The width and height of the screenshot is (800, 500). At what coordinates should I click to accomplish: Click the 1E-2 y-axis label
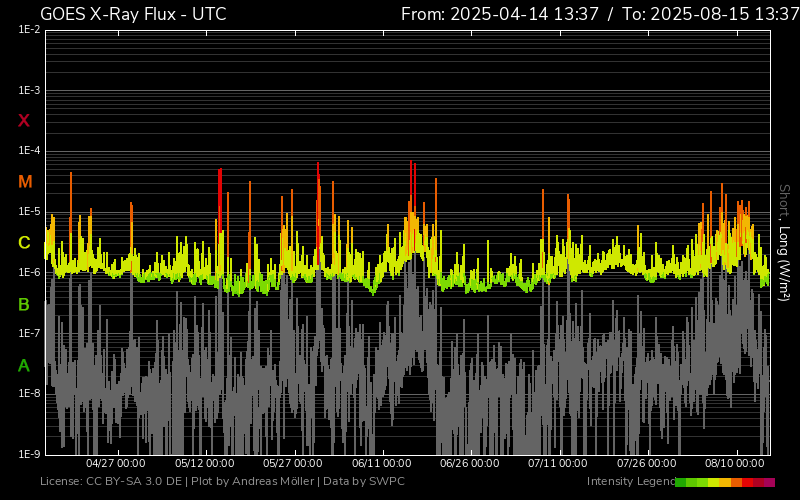[x=29, y=30]
